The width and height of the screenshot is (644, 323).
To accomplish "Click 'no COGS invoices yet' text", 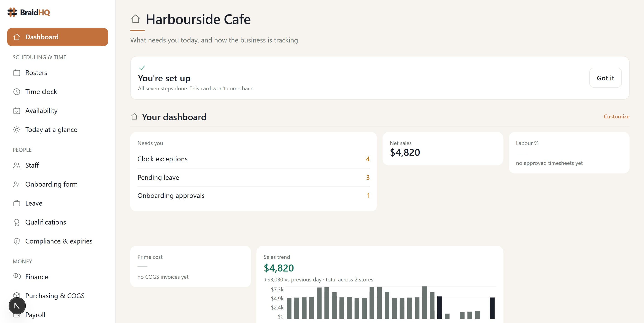I will (x=163, y=277).
